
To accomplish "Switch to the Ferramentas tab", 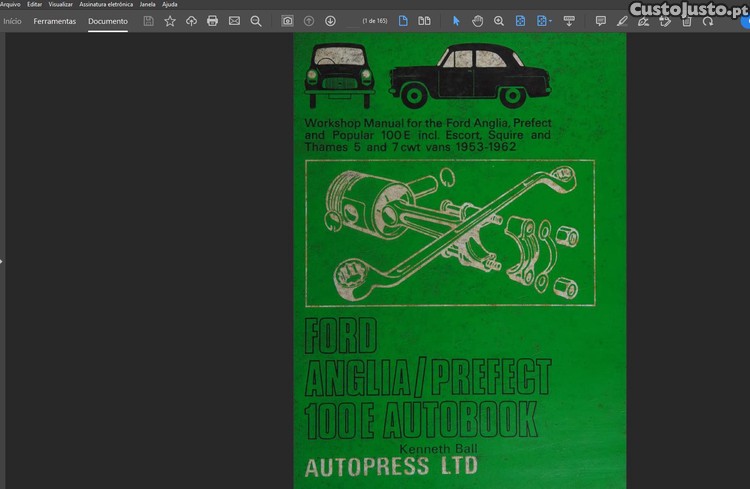I will click(54, 21).
